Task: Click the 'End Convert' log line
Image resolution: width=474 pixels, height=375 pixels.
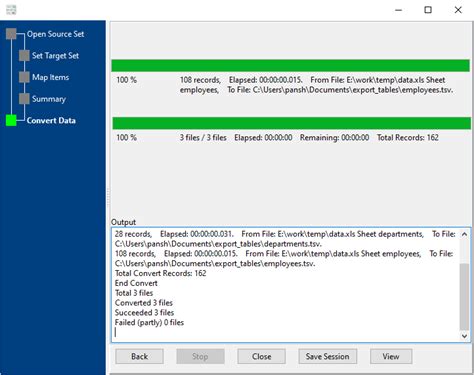Action: tap(136, 283)
